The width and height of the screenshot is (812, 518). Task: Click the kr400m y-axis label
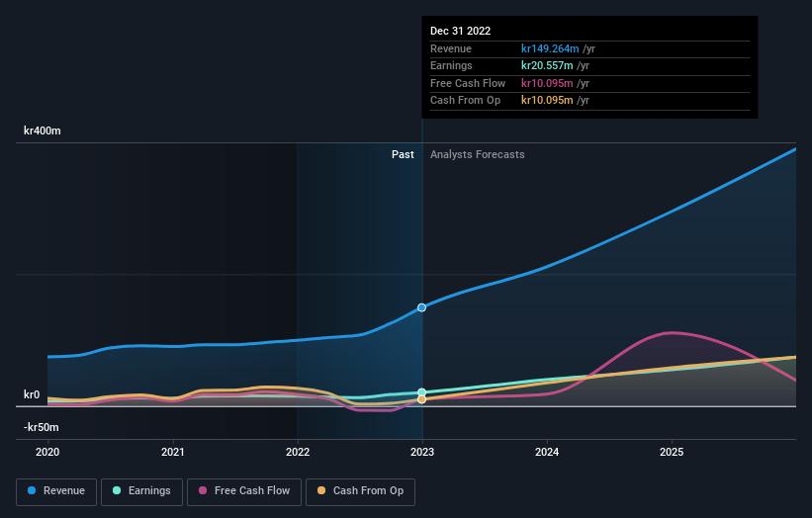(42, 130)
